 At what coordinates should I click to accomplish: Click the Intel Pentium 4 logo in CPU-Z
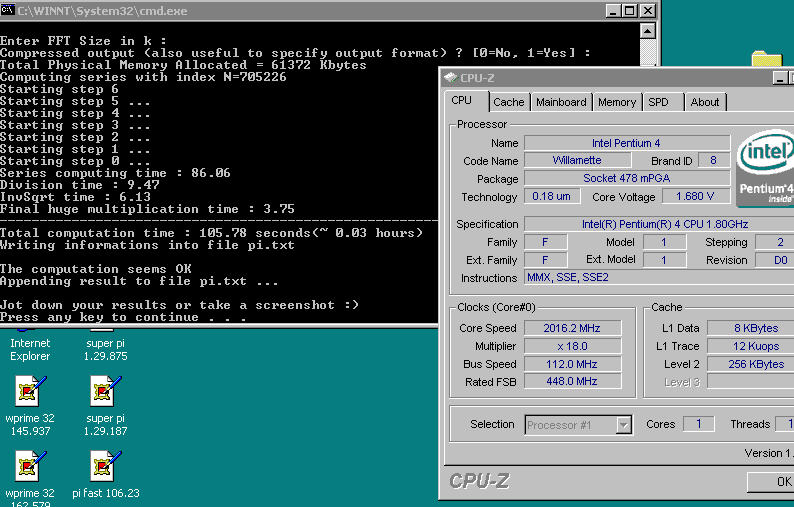point(765,168)
